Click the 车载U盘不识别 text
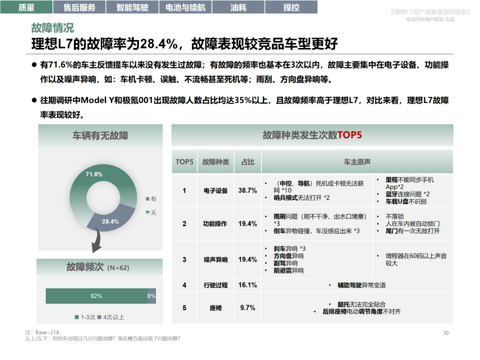 [406, 201]
